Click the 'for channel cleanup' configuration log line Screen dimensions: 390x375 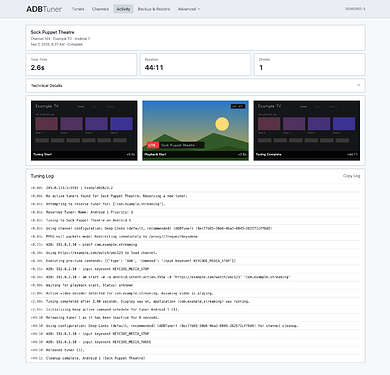[x=195, y=326]
